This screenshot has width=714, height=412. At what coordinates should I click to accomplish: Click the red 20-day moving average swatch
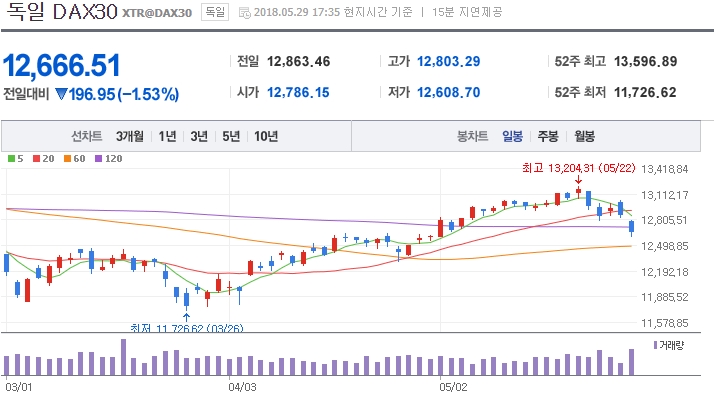pos(35,159)
